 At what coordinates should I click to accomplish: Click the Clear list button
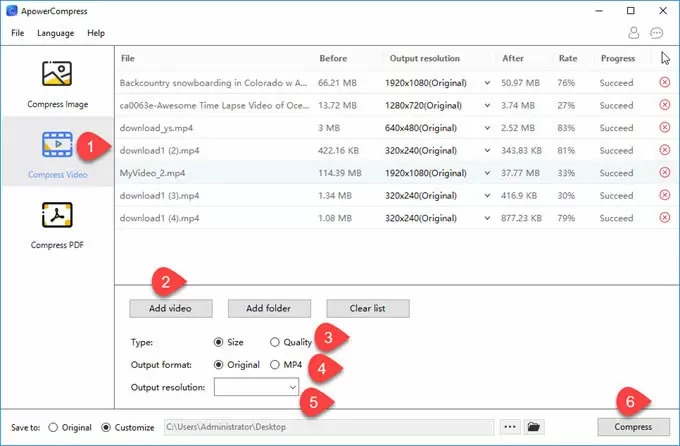pyautogui.click(x=368, y=308)
